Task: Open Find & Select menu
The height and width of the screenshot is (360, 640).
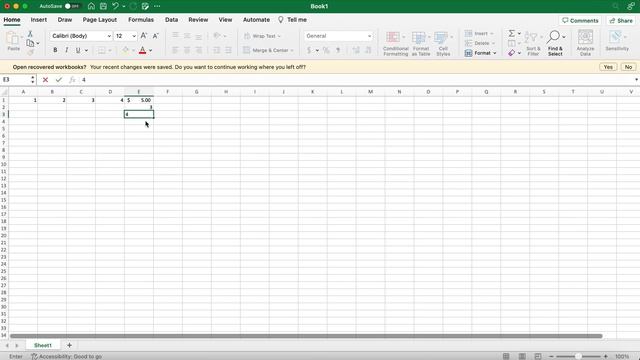Action: (556, 43)
